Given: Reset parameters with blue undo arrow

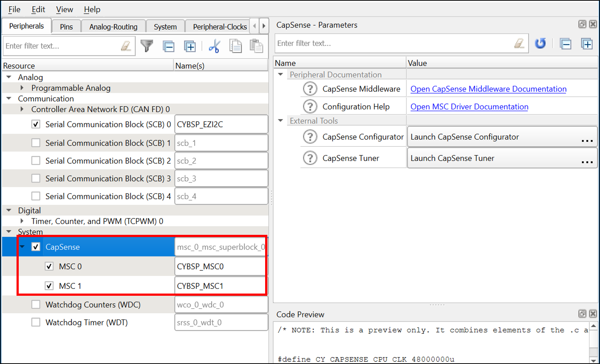Looking at the screenshot, I should coord(541,43).
